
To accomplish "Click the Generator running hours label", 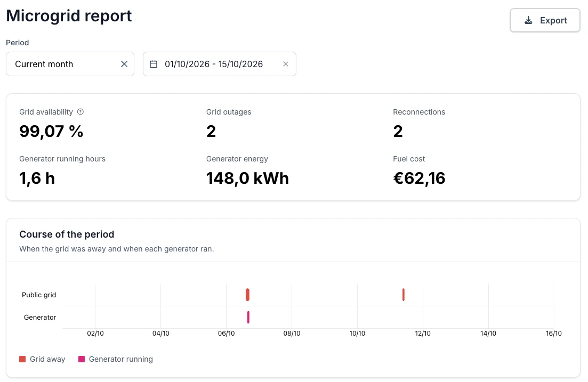I will click(62, 159).
